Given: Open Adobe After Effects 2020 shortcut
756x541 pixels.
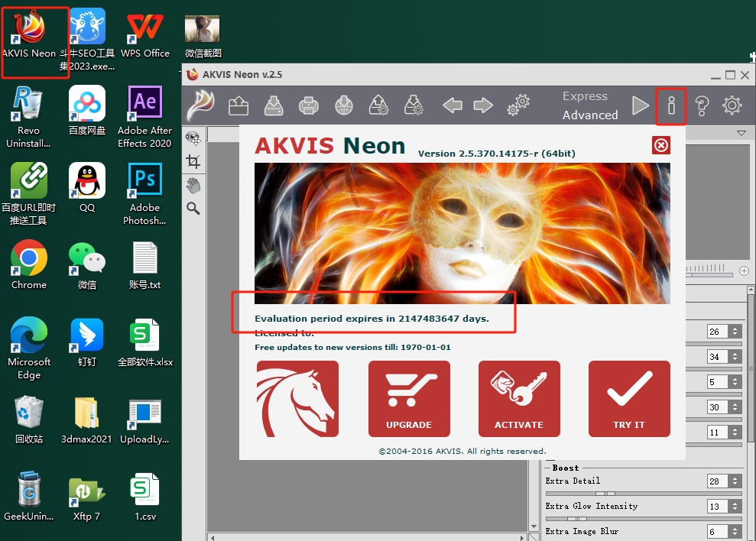Looking at the screenshot, I should point(144,117).
